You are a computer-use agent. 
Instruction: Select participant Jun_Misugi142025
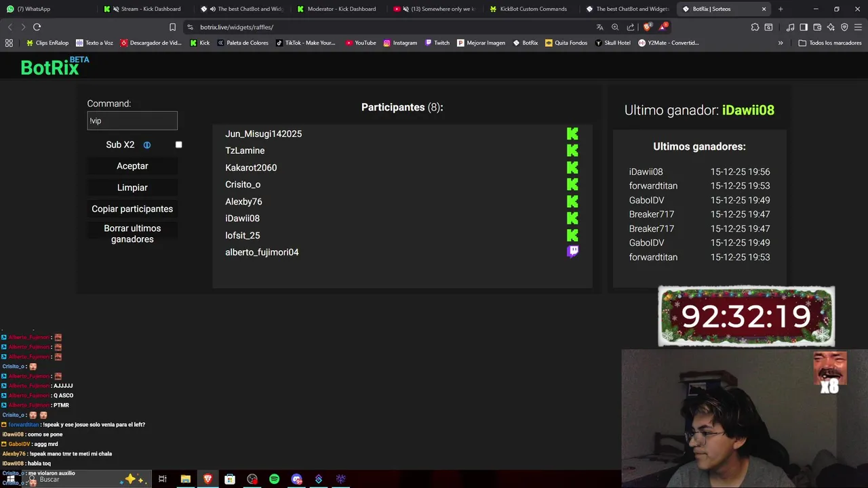[263, 134]
